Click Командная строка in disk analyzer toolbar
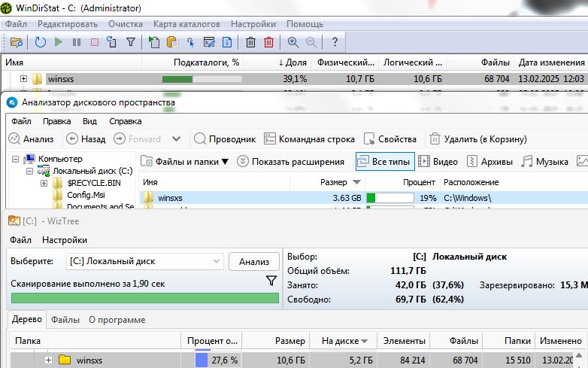 click(x=309, y=139)
